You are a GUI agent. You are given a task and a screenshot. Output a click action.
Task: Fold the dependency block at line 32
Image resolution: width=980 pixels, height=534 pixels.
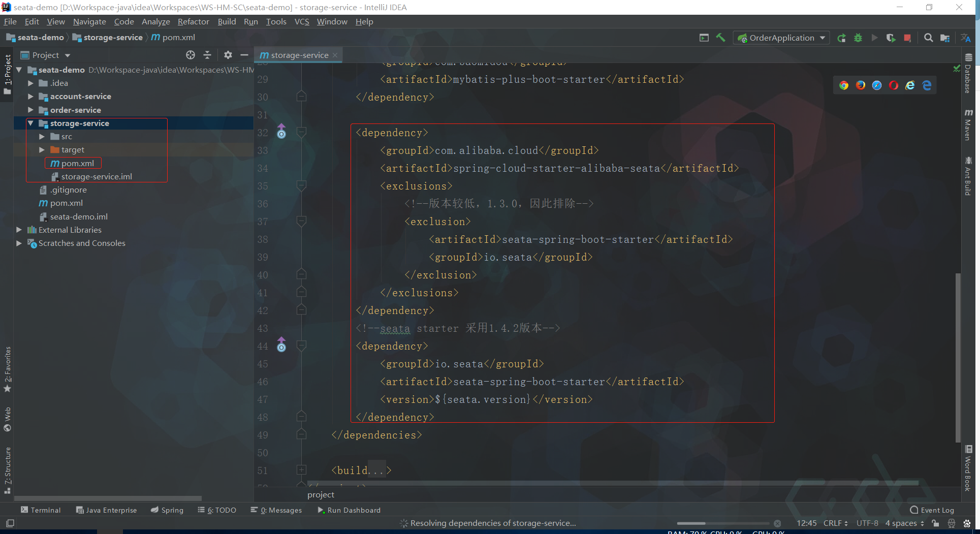coord(301,132)
